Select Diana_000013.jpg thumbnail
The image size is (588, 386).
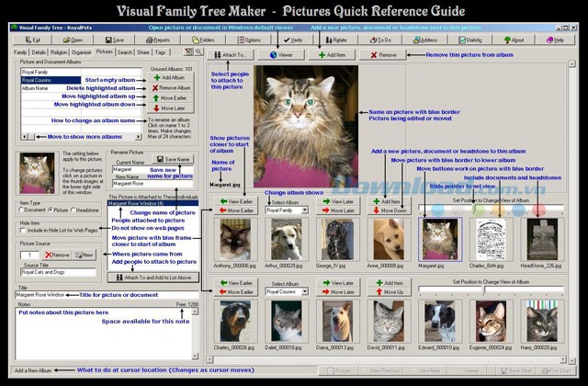337,321
